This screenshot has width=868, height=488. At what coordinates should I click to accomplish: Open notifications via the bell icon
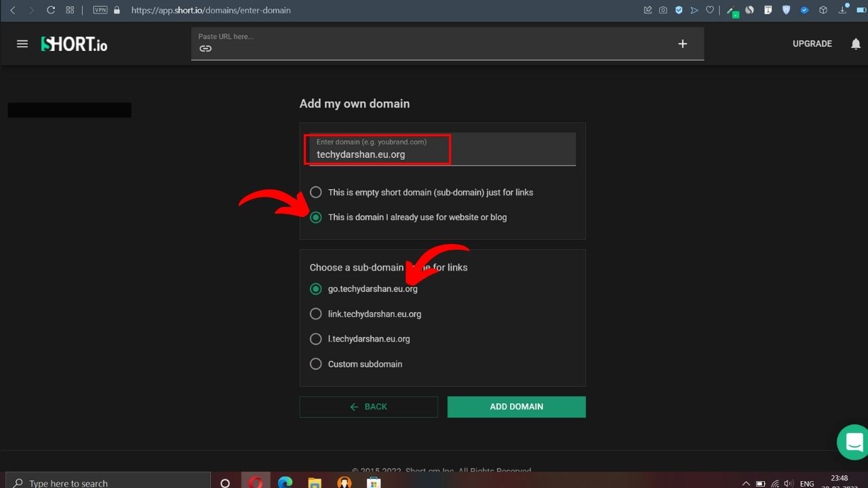[x=856, y=43]
